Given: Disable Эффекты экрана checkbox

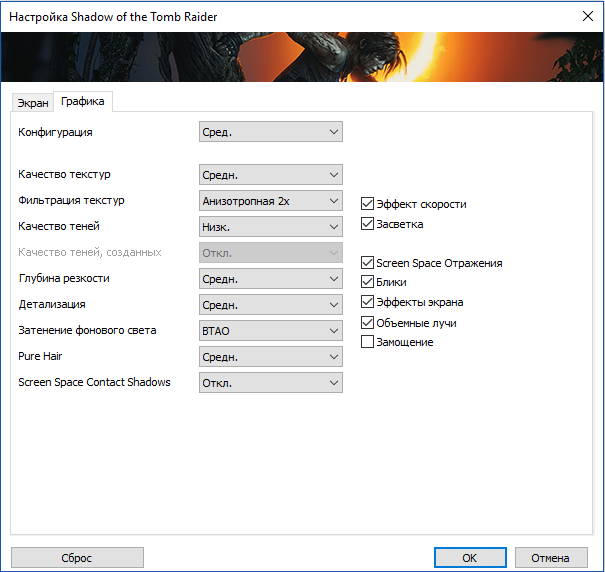Looking at the screenshot, I should point(368,302).
